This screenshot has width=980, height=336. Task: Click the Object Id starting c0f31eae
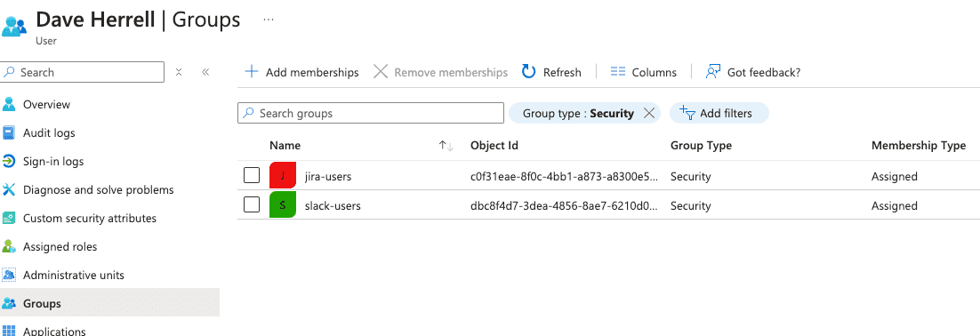click(565, 177)
